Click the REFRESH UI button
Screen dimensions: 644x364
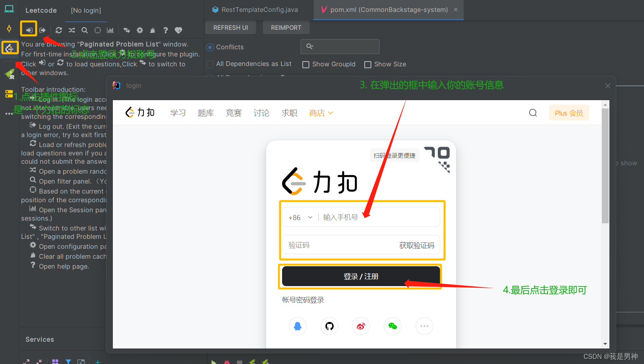point(230,28)
